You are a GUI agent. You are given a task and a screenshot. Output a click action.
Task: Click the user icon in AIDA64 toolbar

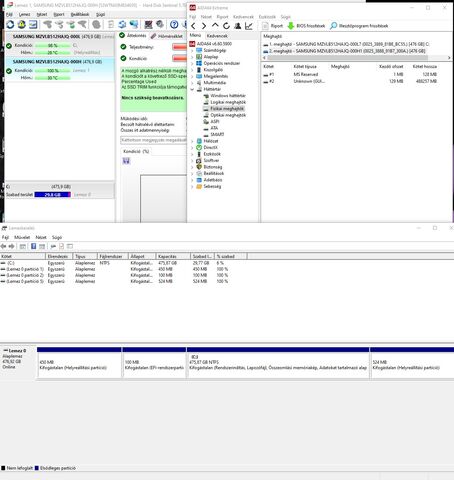point(238,26)
